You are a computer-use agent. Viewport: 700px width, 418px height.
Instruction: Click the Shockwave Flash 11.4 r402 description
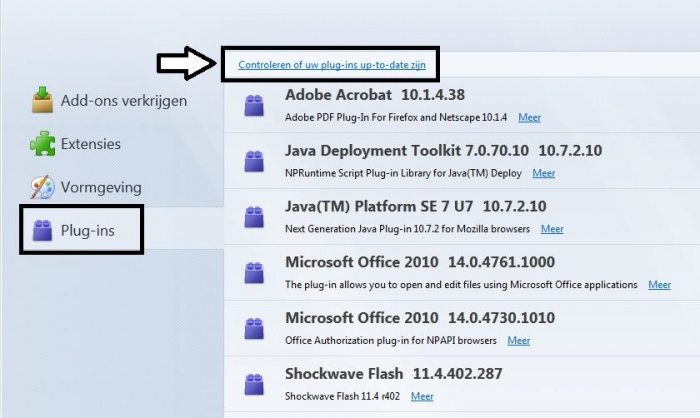(x=342, y=397)
